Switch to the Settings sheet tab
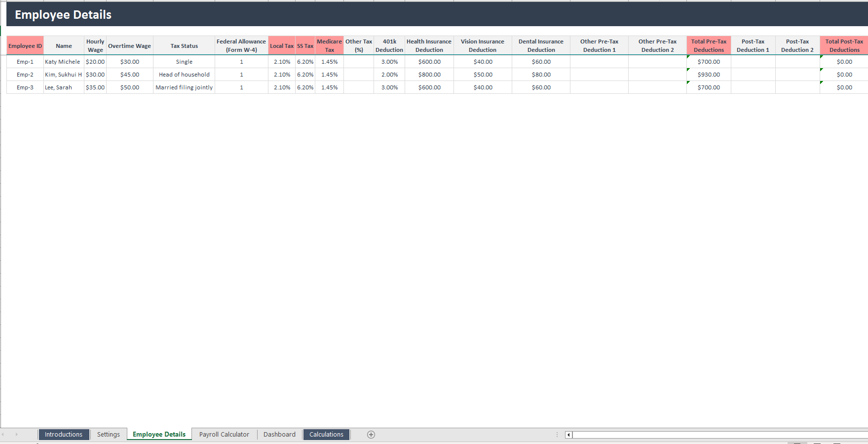The width and height of the screenshot is (868, 444). coord(108,435)
